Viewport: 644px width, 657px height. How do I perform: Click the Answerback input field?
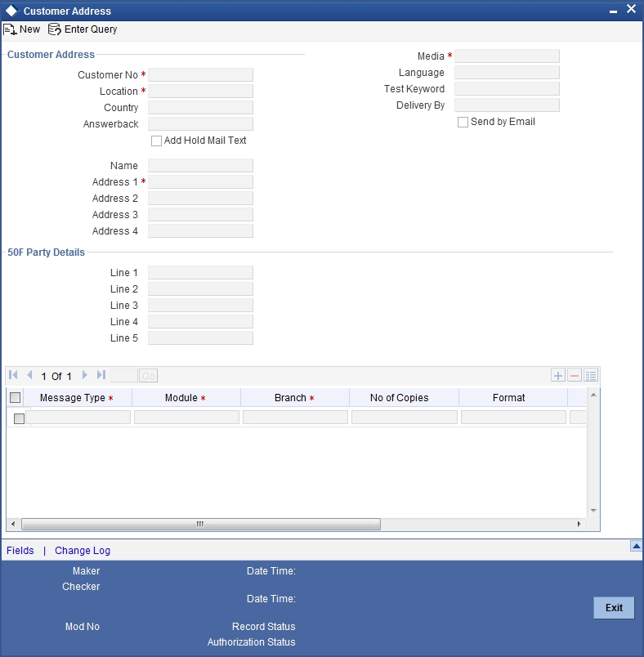200,124
